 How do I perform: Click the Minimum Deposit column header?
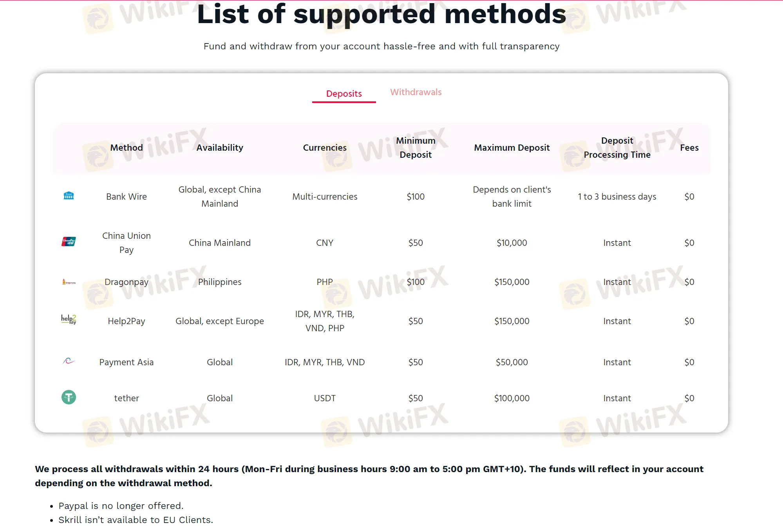[x=416, y=148]
